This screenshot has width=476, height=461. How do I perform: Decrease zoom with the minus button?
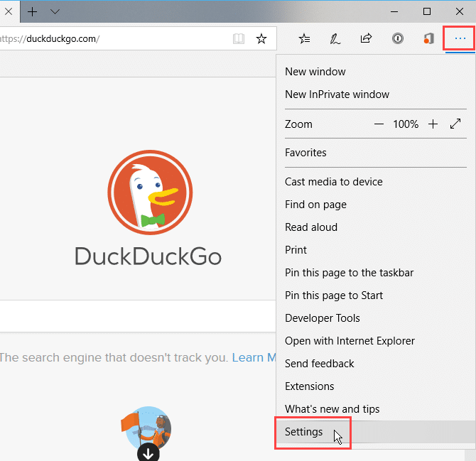(379, 124)
